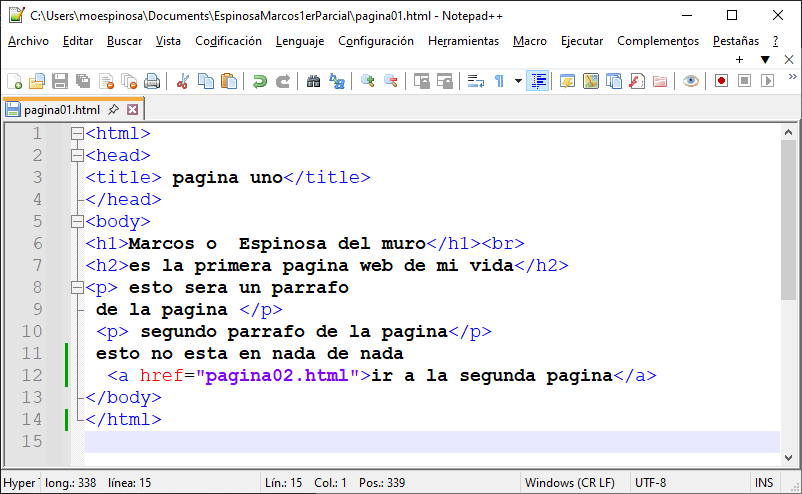Toggle show all characters pilcrow icon

pos(499,81)
